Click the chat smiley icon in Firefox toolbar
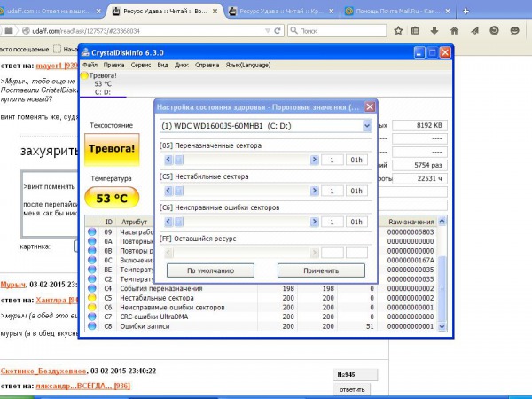This screenshot has height=399, width=532. tap(514, 31)
